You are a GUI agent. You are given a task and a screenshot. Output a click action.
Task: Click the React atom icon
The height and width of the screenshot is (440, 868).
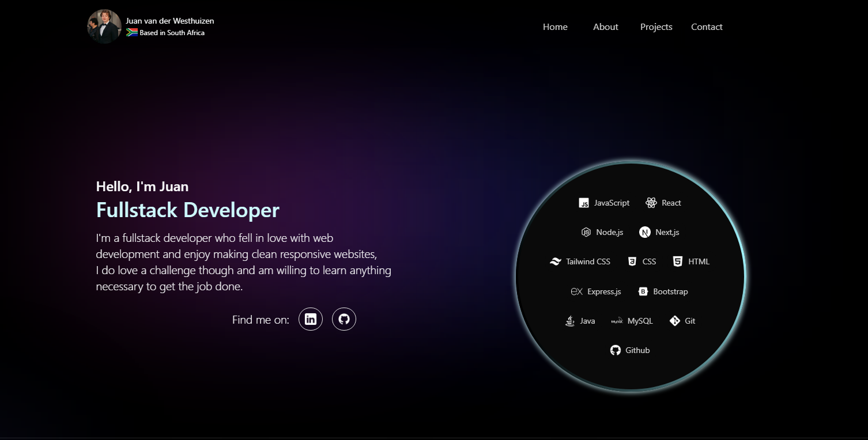pyautogui.click(x=651, y=203)
